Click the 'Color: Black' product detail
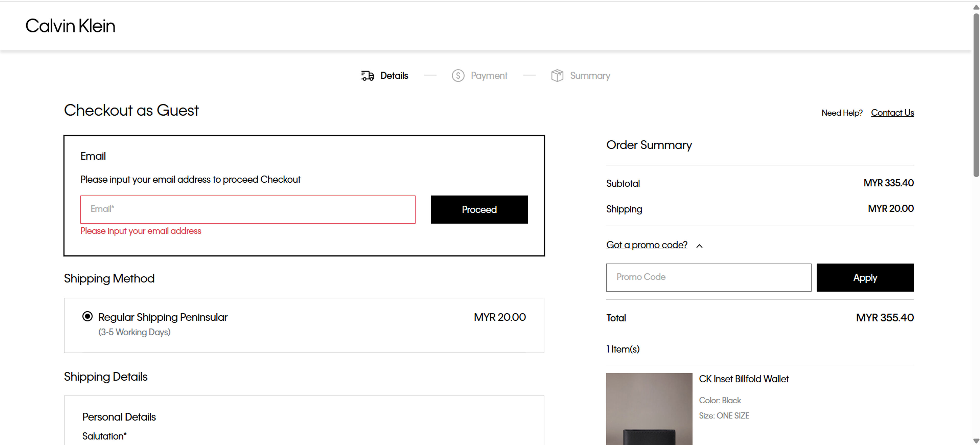This screenshot has height=445, width=980. [x=720, y=401]
